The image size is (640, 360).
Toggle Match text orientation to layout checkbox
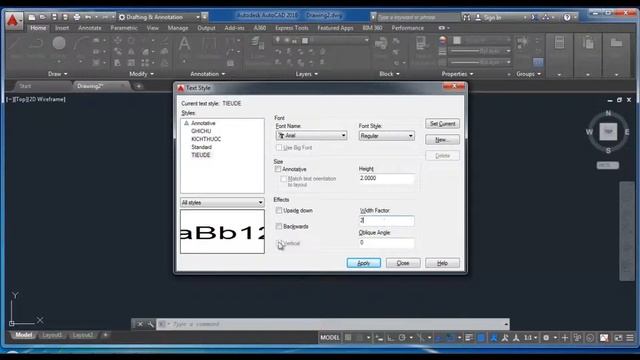point(283,179)
